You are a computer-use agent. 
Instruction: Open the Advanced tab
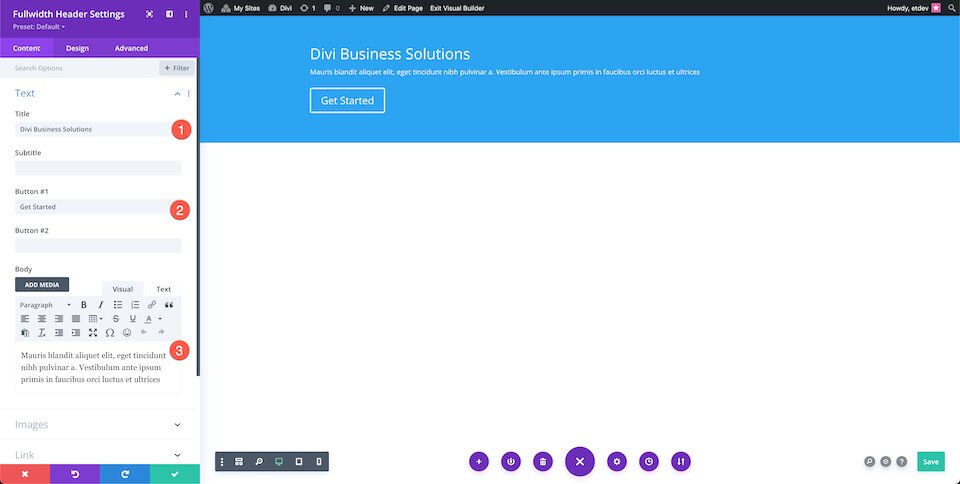coord(131,48)
